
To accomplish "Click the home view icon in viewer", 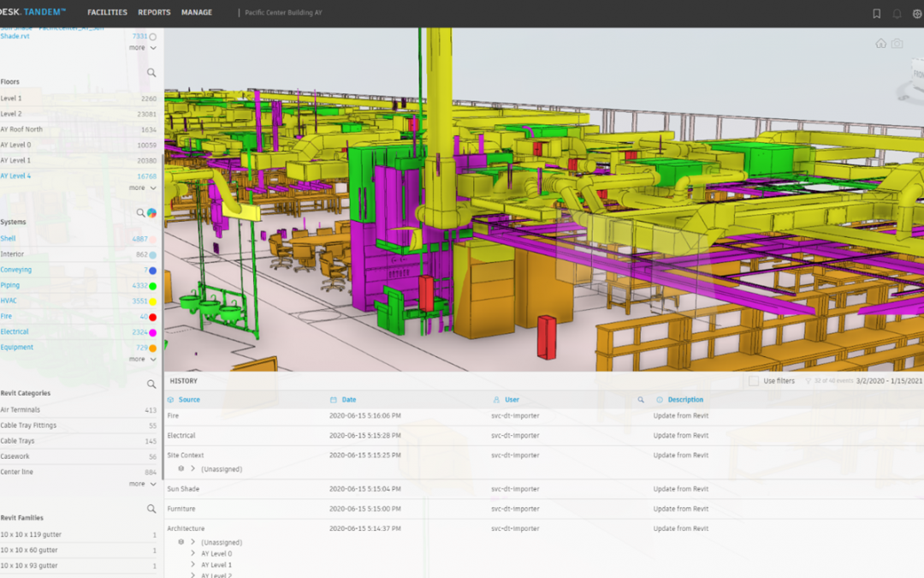I will point(880,44).
